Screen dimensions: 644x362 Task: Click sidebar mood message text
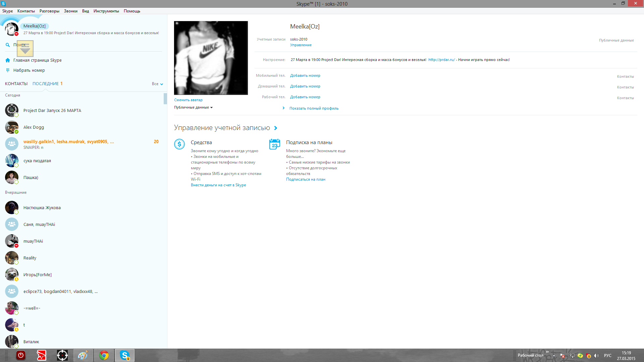91,33
